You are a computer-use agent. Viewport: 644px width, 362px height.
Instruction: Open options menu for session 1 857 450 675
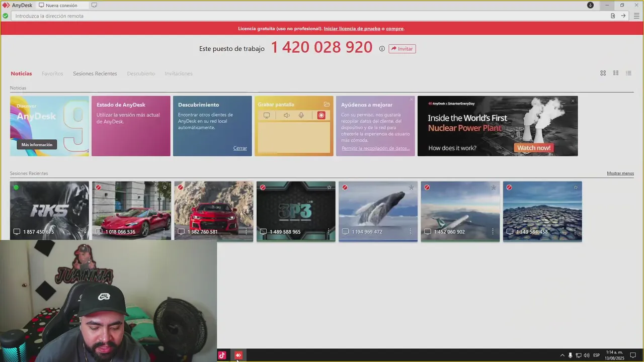tap(82, 232)
